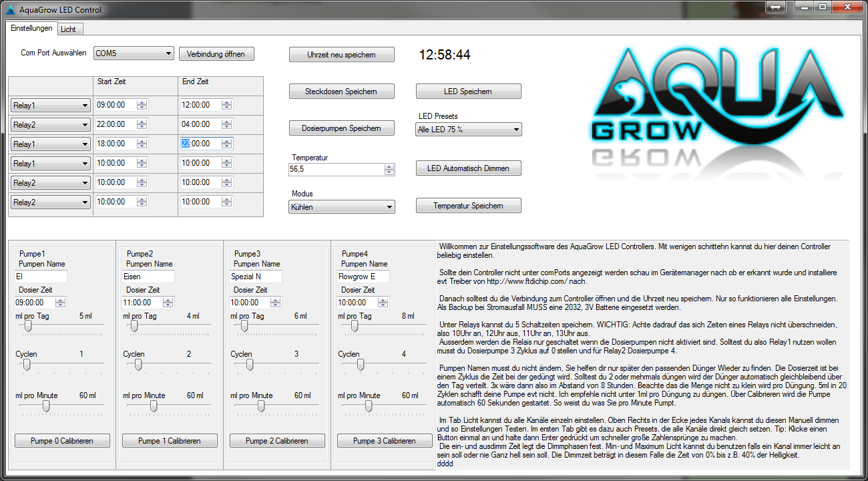Click LED Automatisch Dimmen button
868x481 pixels.
click(x=469, y=168)
